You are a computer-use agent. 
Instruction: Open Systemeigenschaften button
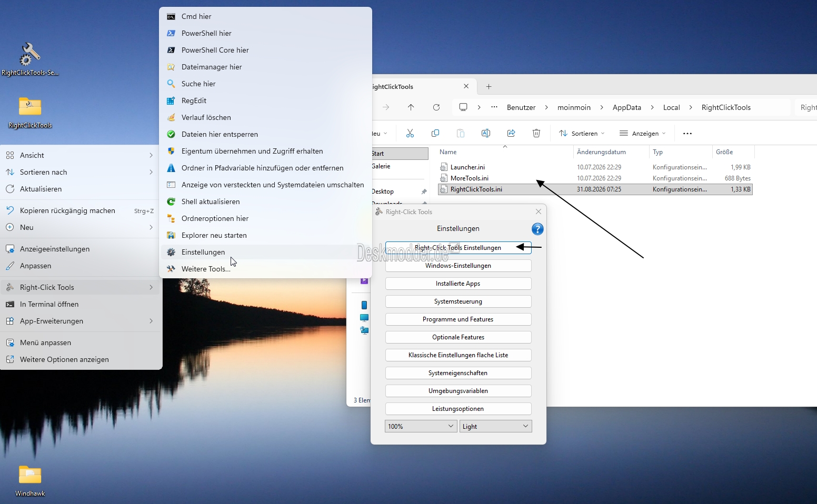(x=458, y=373)
